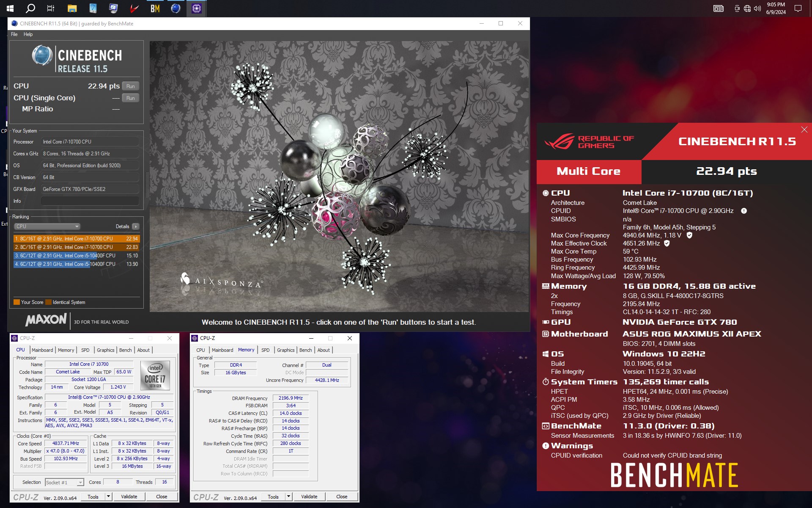Switch to Graphics tab in right CPU-Z
Image resolution: width=812 pixels, height=508 pixels.
click(286, 350)
